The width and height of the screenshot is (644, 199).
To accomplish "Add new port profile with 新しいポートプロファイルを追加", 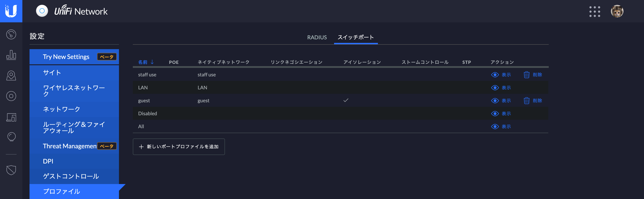I will [x=179, y=147].
